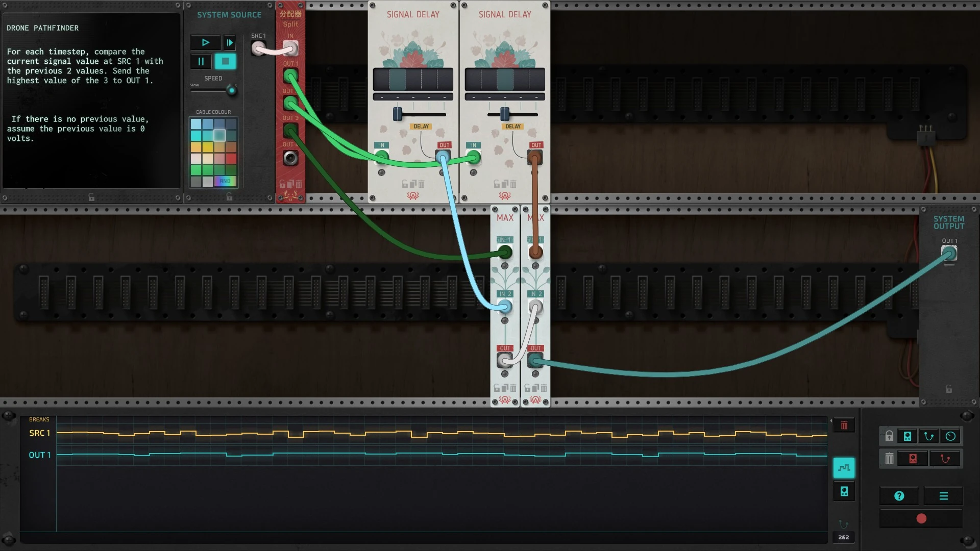
Task: Toggle the lock icon on System Source module
Action: click(229, 197)
